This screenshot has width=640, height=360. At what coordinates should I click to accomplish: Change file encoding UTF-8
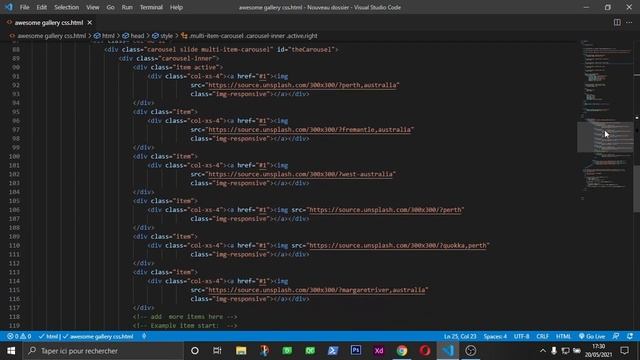coord(521,336)
